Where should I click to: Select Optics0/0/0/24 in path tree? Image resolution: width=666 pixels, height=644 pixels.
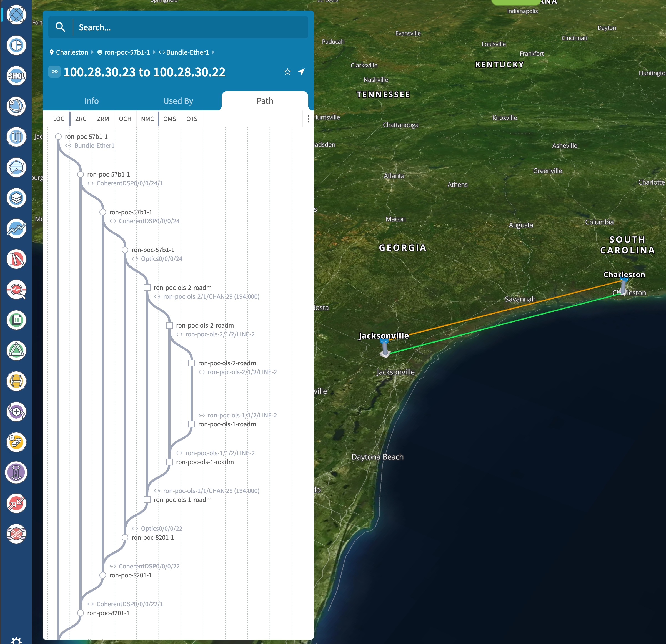(x=162, y=258)
